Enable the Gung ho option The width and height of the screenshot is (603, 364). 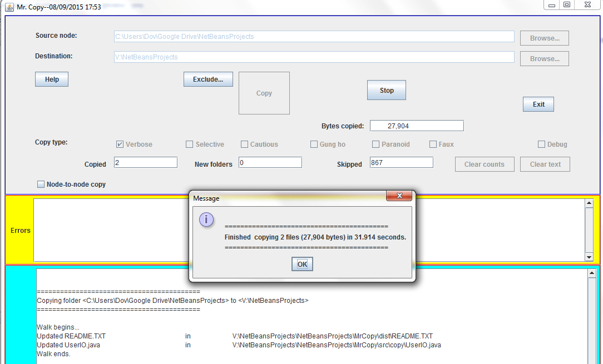click(x=314, y=144)
